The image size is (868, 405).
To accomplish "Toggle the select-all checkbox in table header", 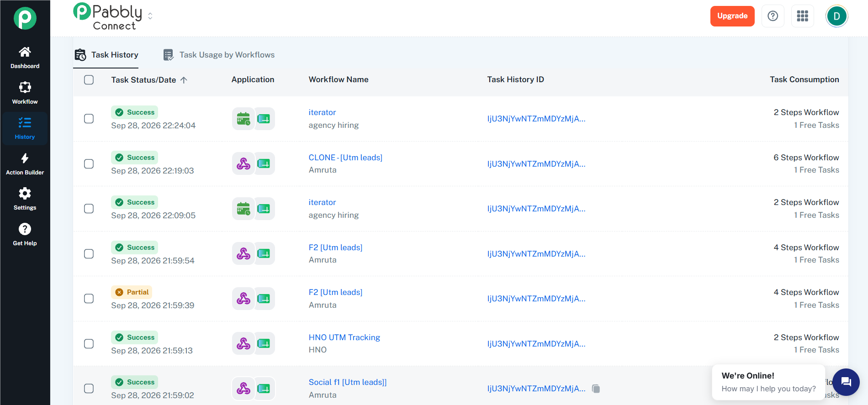I will point(89,80).
